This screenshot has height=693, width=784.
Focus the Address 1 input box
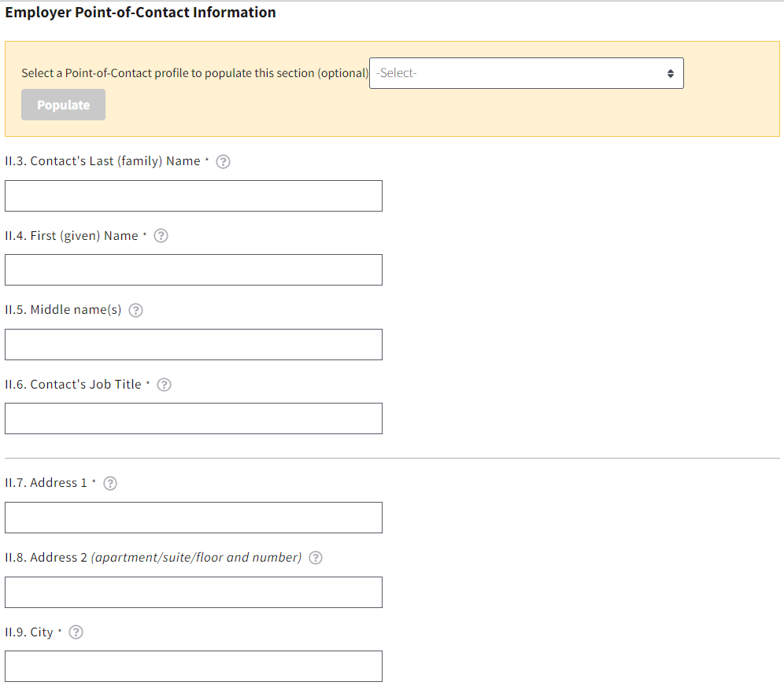194,518
